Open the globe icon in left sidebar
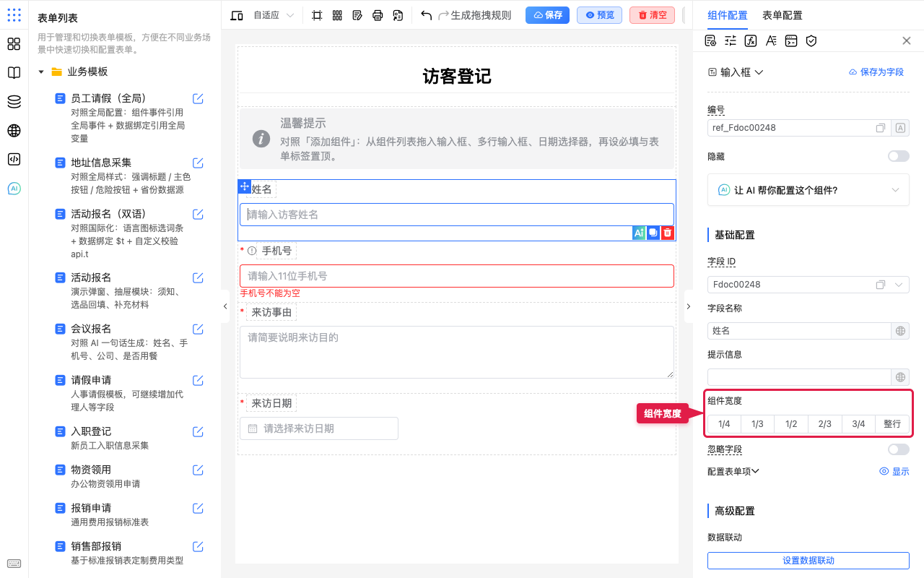 click(x=14, y=131)
